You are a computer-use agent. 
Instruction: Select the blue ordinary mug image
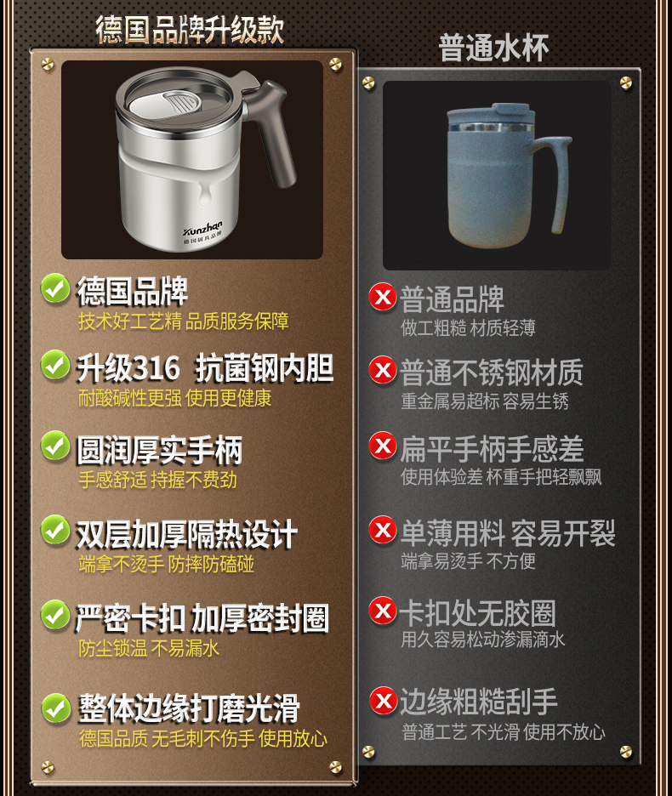497,176
